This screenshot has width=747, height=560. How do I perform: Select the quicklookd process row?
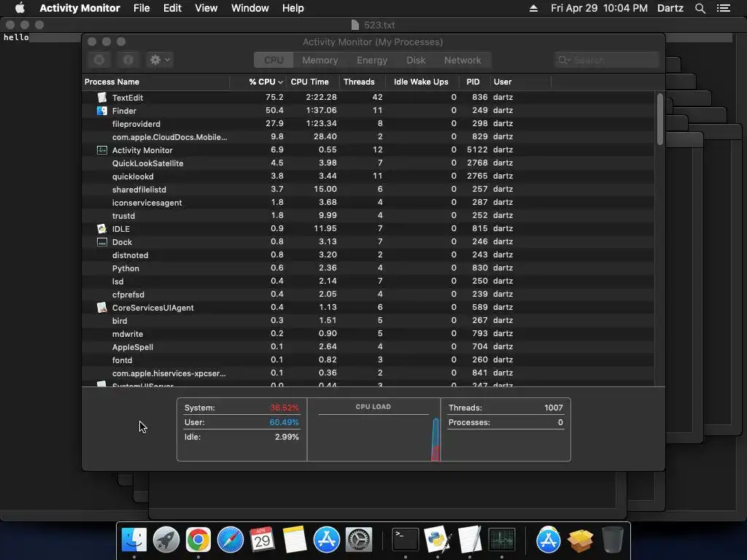coord(368,176)
